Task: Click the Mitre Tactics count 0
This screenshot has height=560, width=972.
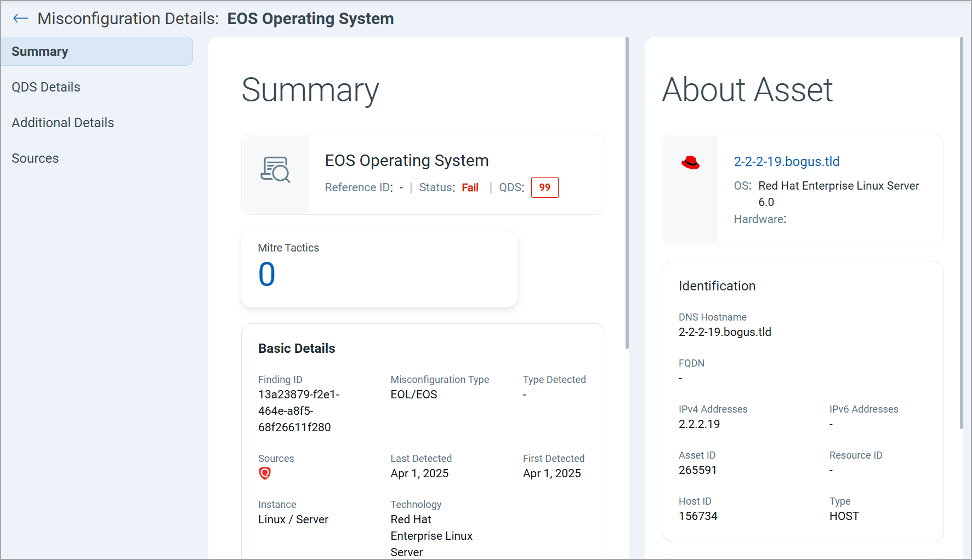Action: (267, 275)
